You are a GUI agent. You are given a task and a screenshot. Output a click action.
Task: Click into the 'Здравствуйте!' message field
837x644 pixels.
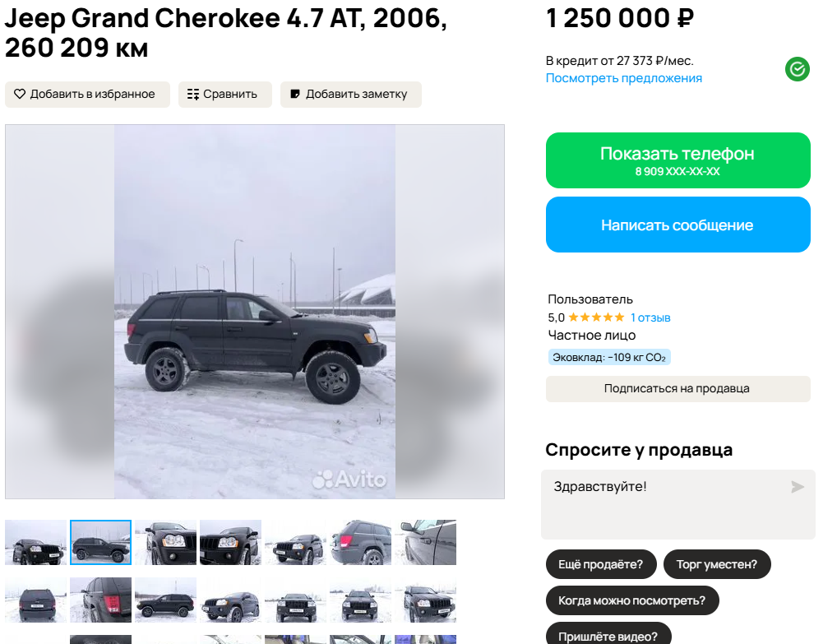[678, 505]
